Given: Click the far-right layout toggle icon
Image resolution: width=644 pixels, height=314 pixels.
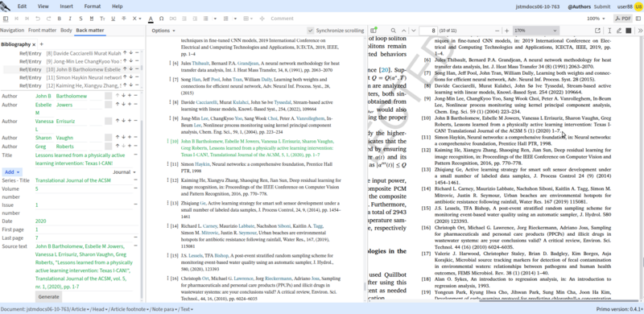Looking at the screenshot, I should point(638,19).
